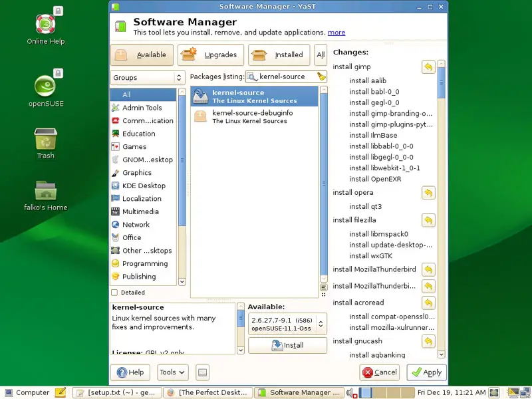
Task: Revert the install acroread change
Action: pyautogui.click(x=428, y=303)
